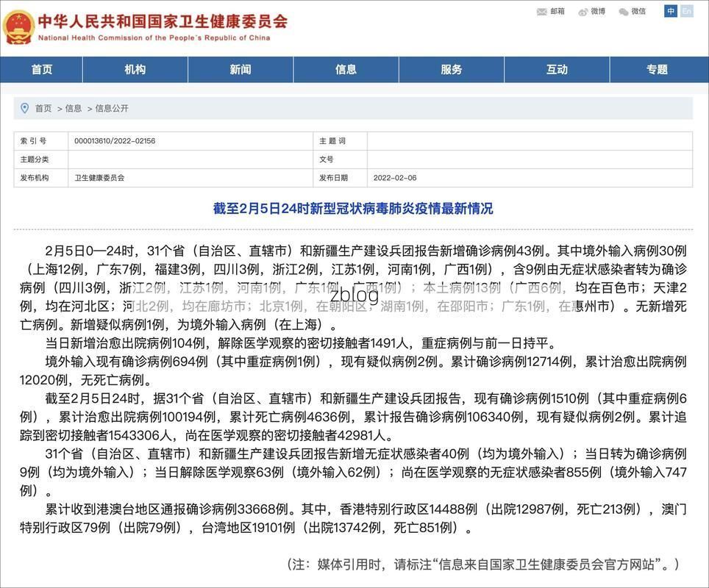Select the 互动 navigation item

(x=557, y=70)
